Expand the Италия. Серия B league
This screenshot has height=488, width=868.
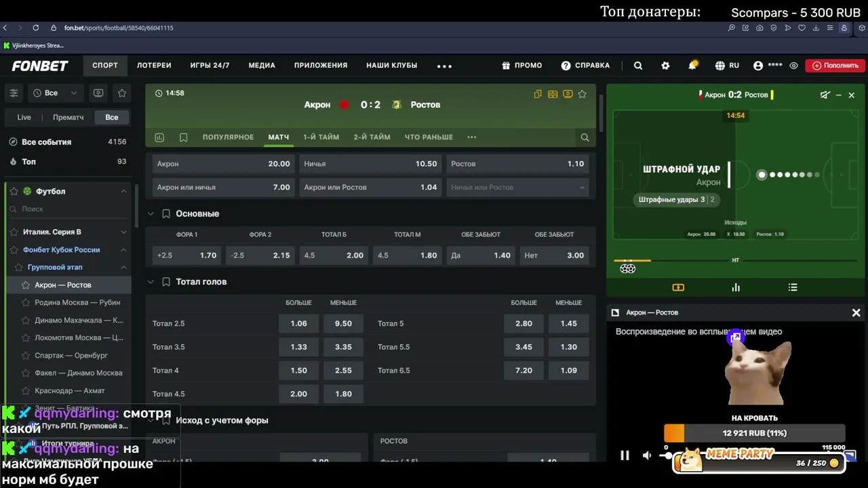[123, 232]
